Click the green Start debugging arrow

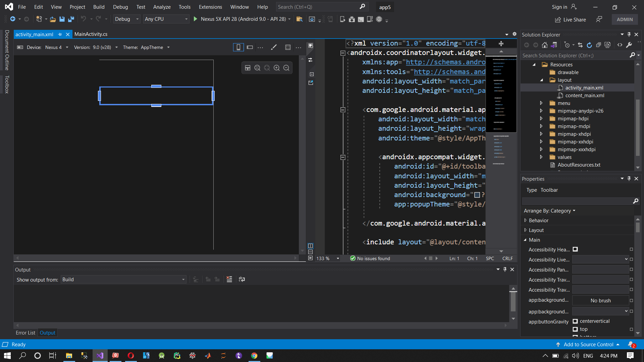196,19
